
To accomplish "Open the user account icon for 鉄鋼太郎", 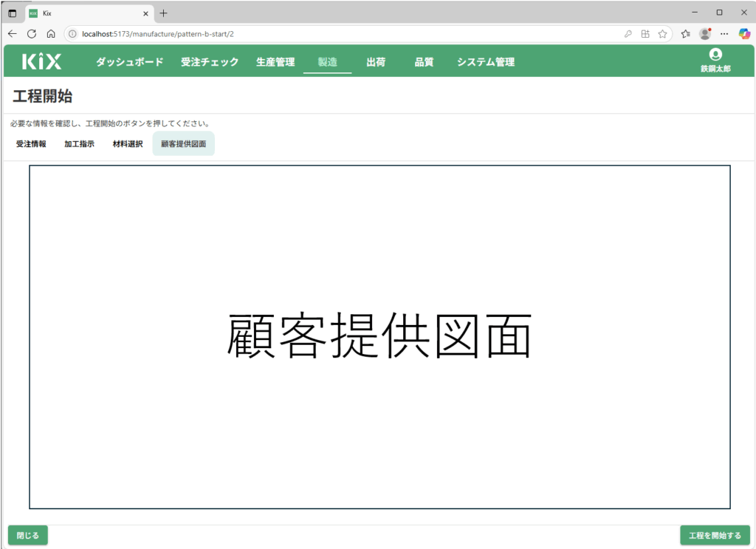I will point(715,55).
